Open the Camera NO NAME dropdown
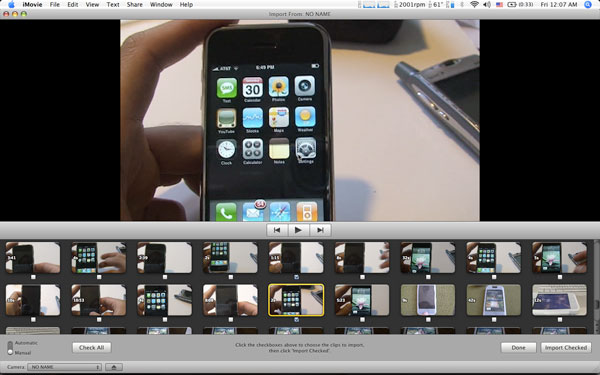This screenshot has width=600, height=375. tap(64, 367)
